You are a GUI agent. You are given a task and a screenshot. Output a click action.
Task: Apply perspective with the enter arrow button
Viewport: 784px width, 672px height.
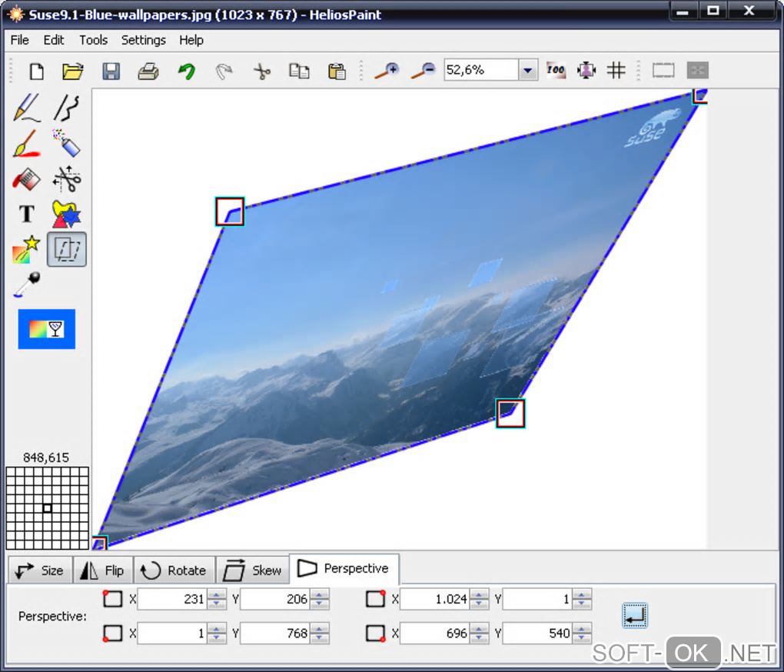(634, 616)
